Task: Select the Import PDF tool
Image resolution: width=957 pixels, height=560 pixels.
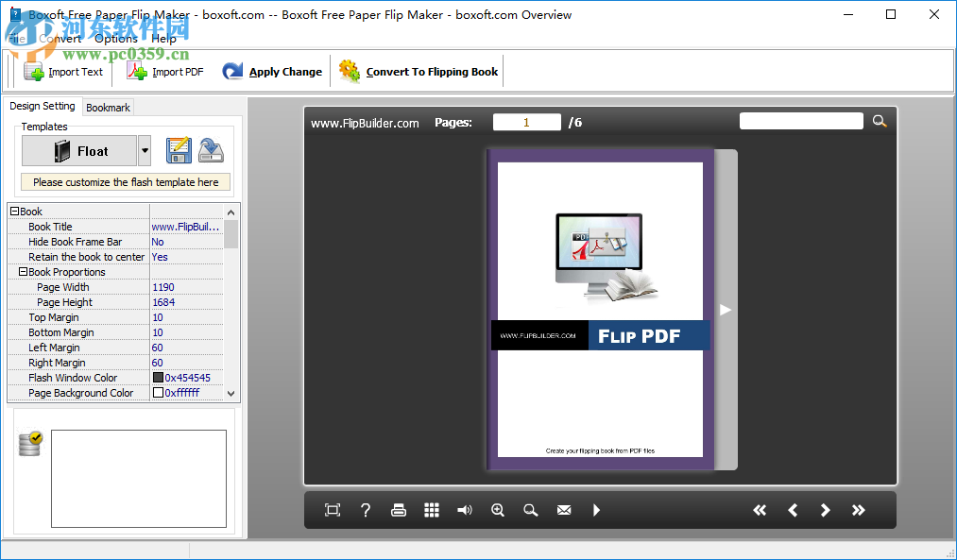Action: point(166,71)
